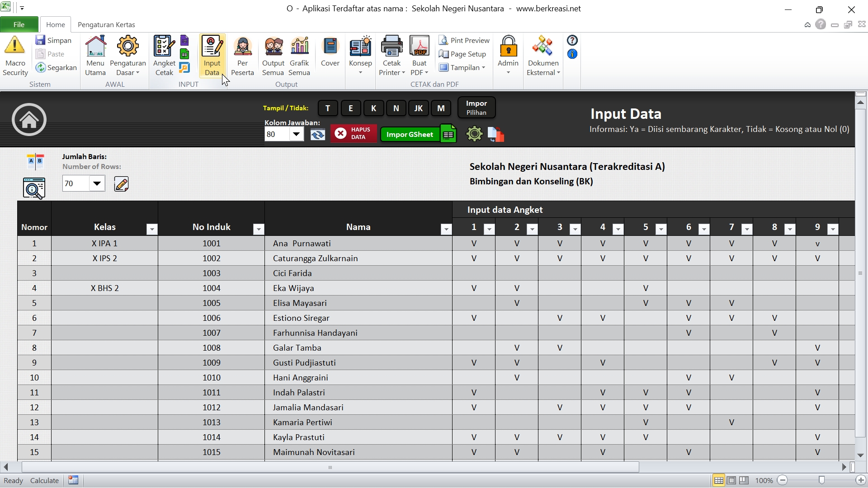
Task: Toggle the T column visibility button
Action: [328, 108]
